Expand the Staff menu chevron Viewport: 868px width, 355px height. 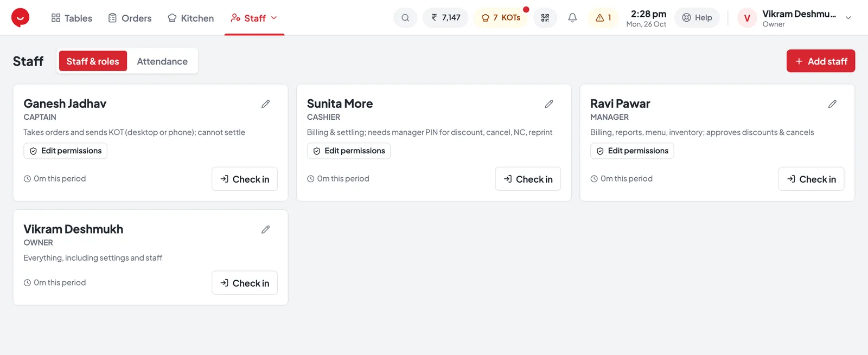coord(274,18)
